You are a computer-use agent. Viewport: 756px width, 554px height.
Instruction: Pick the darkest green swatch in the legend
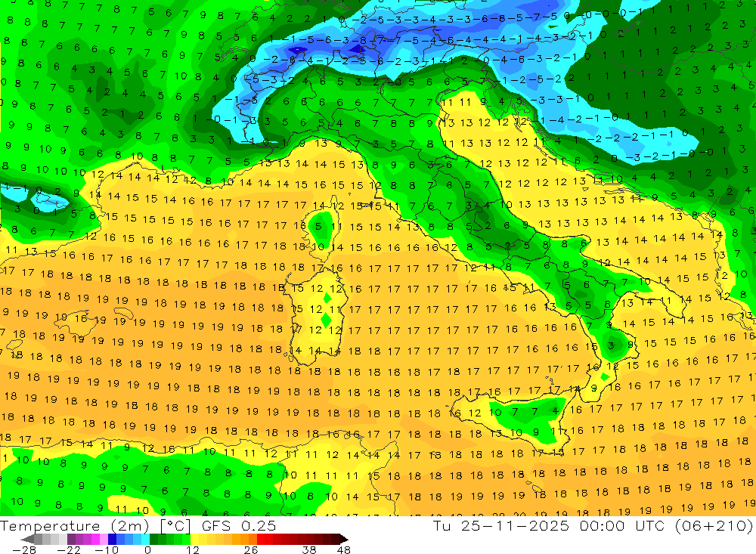pos(153,539)
